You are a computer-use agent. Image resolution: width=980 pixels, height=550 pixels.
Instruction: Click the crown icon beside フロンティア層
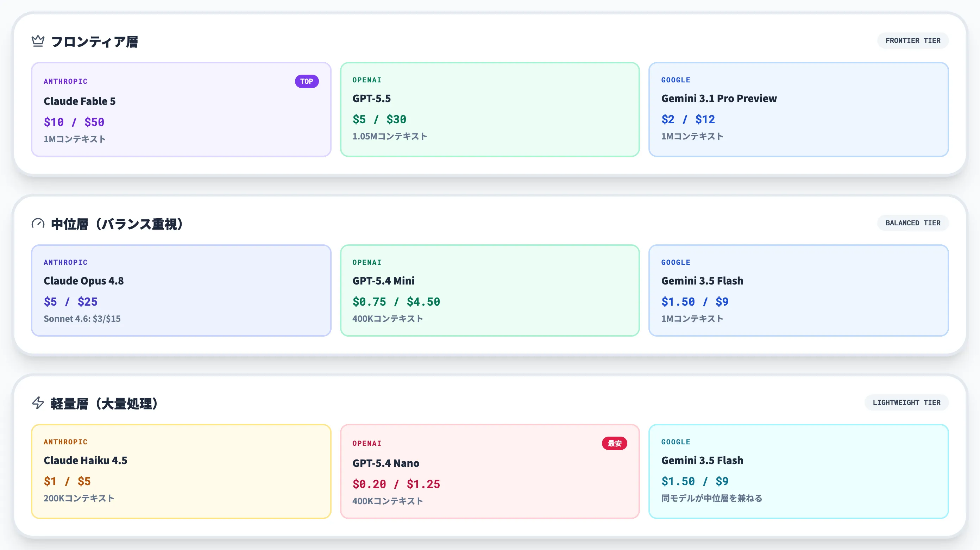pos(38,41)
